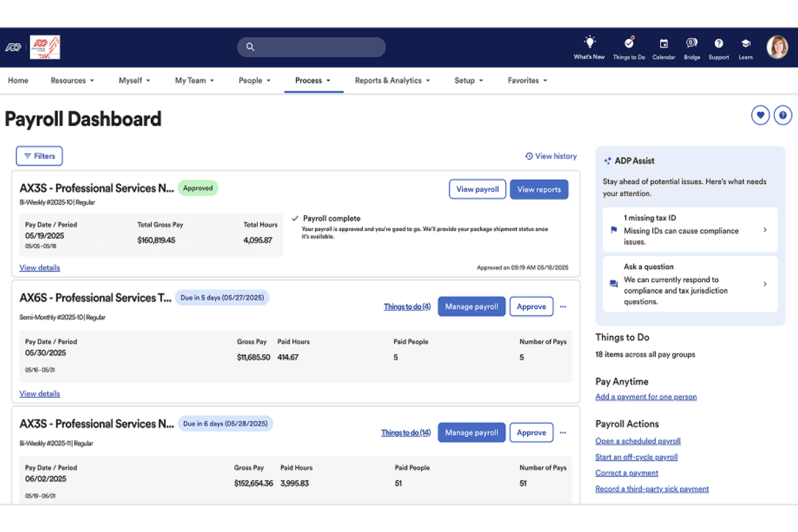This screenshot has width=798, height=532.
Task: Expand the Reports & Analytics dropdown
Action: point(392,80)
